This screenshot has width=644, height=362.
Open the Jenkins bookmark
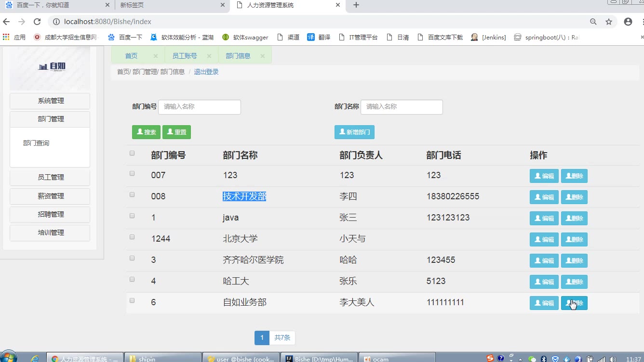(x=488, y=37)
